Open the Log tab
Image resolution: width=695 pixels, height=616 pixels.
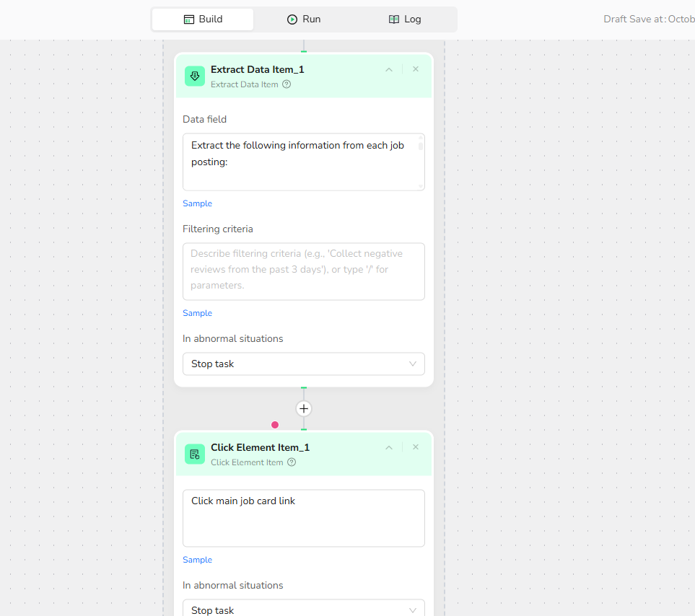405,19
